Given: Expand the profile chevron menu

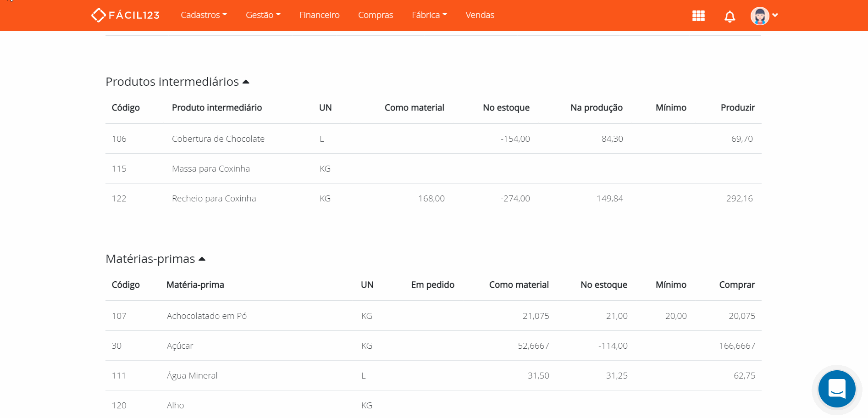Looking at the screenshot, I should pyautogui.click(x=775, y=15).
